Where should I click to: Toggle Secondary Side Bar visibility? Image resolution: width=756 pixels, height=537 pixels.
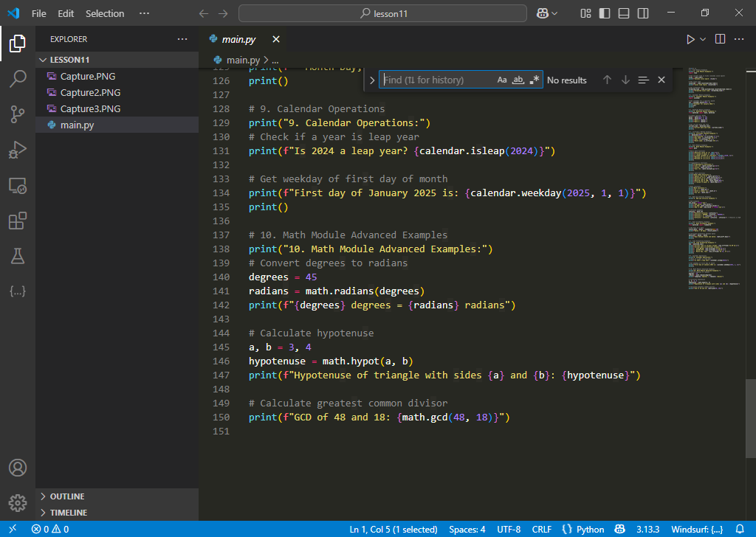(643, 13)
